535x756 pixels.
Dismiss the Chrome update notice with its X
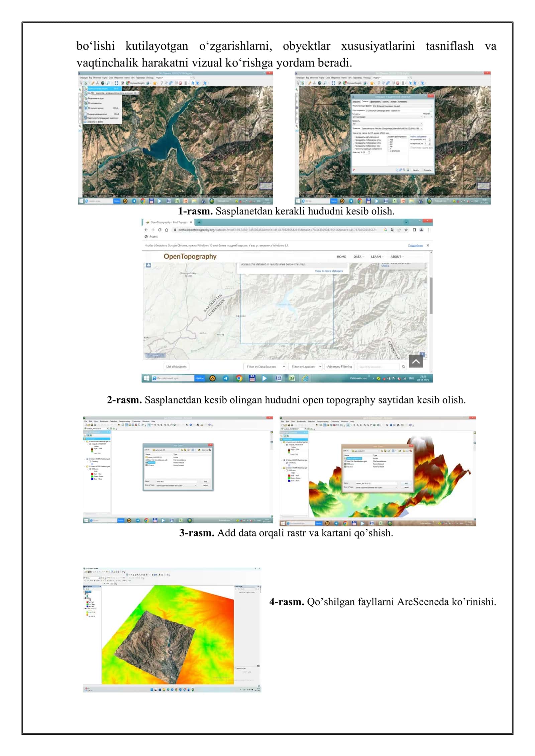[x=428, y=245]
